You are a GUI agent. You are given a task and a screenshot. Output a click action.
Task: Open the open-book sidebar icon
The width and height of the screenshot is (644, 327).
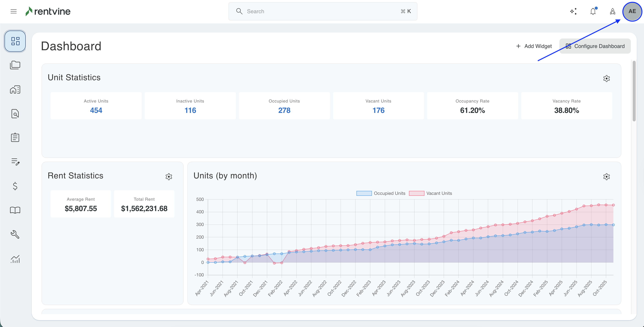(15, 210)
